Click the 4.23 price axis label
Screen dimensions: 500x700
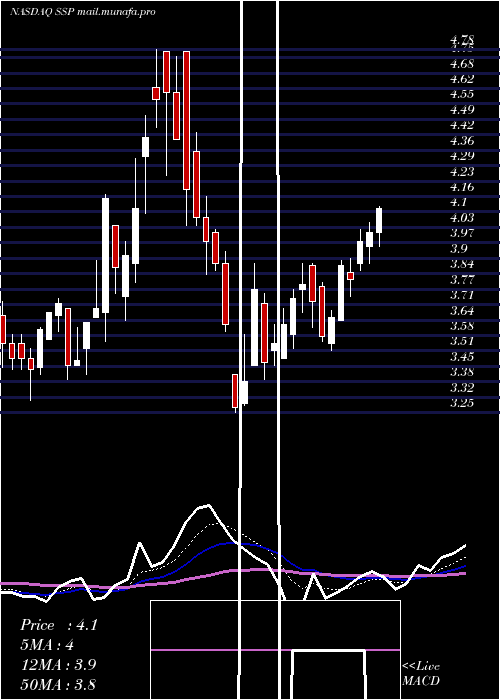[x=462, y=172]
